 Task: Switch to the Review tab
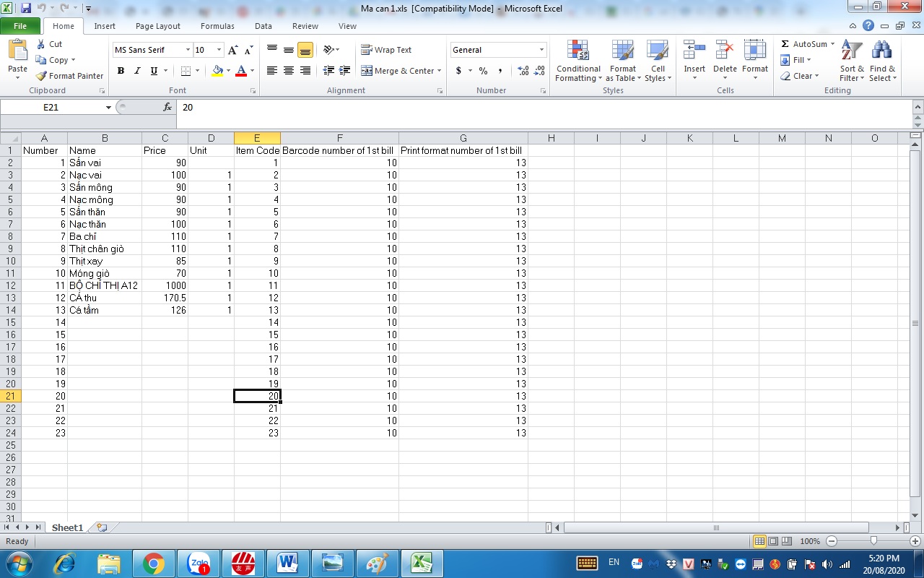coord(305,26)
